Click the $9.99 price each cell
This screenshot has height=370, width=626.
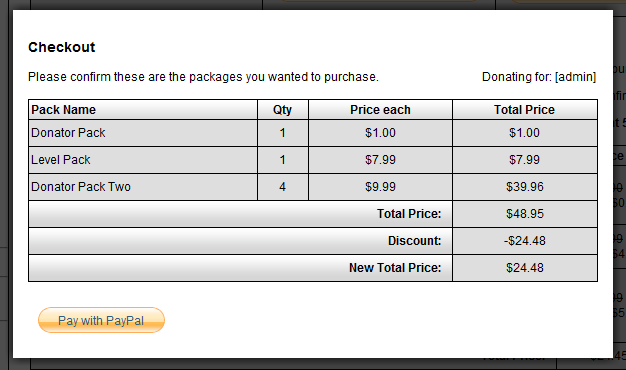[x=380, y=187]
